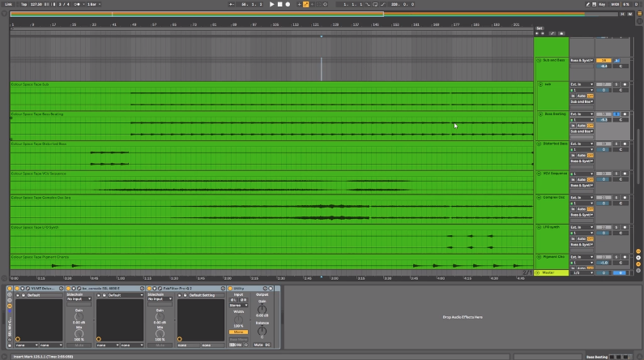The width and height of the screenshot is (644, 360).
Task: Show the rack Macro controls
Action: tap(10, 294)
